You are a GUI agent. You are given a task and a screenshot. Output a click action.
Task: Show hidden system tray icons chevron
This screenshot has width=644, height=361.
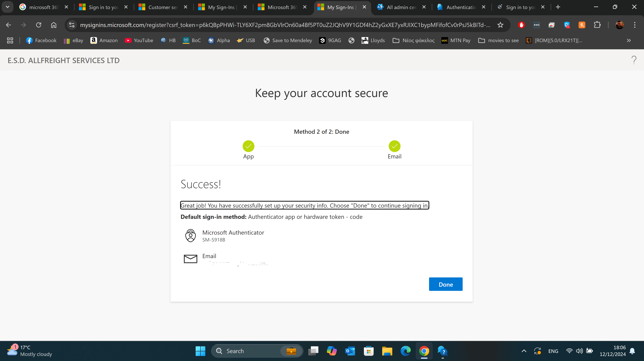pyautogui.click(x=524, y=351)
